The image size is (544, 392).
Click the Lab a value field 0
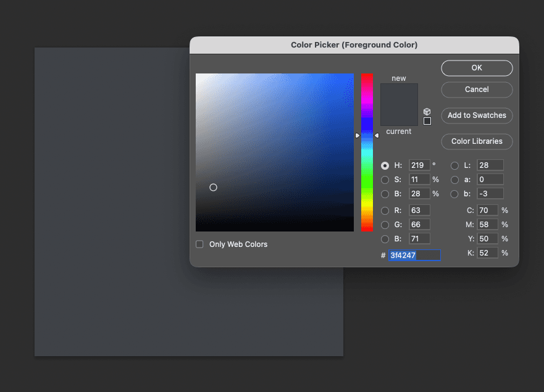coord(490,180)
